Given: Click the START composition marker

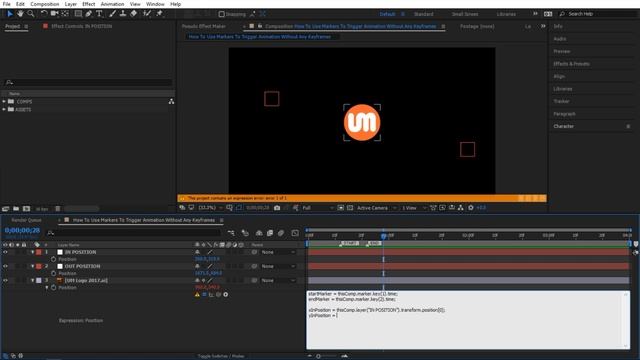Looking at the screenshot, I should [x=349, y=243].
